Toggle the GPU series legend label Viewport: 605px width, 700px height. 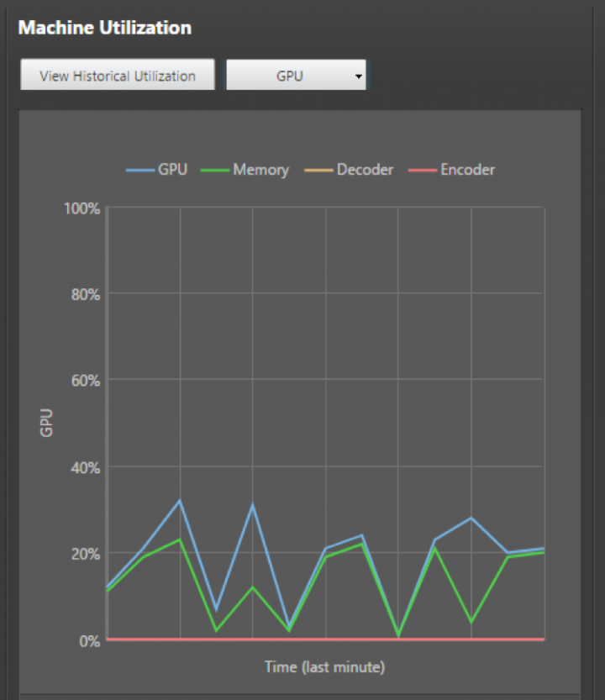click(172, 170)
